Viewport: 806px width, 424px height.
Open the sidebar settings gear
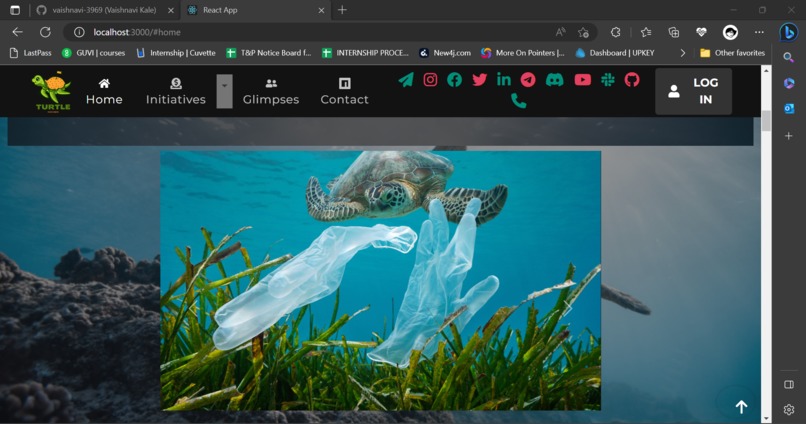(789, 410)
